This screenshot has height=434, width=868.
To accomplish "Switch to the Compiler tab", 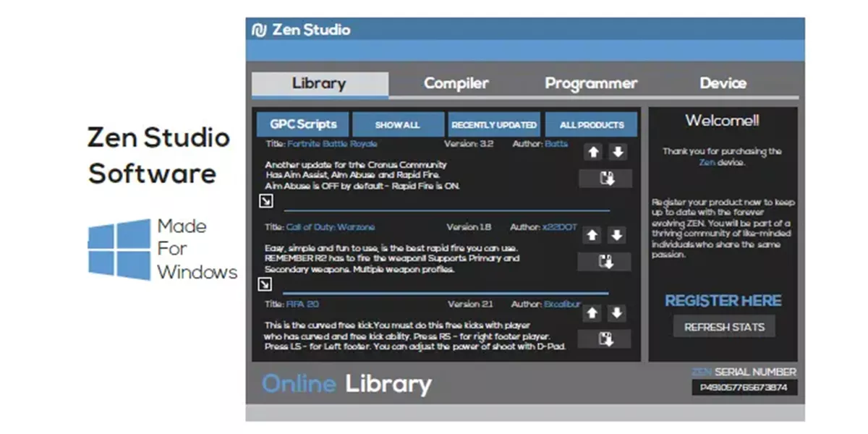I will point(456,83).
